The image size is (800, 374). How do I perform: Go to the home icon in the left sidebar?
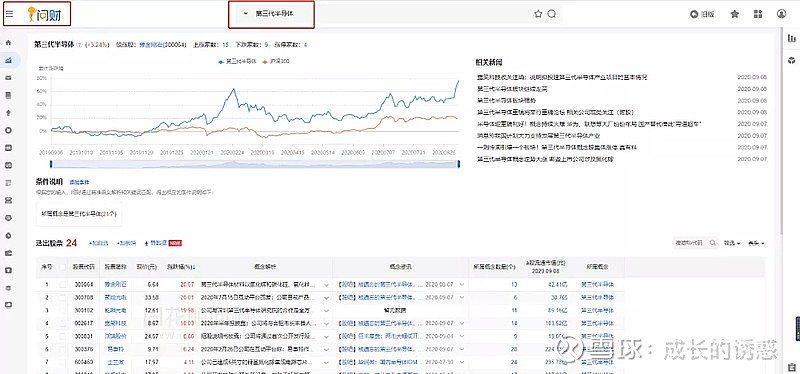pos(8,43)
